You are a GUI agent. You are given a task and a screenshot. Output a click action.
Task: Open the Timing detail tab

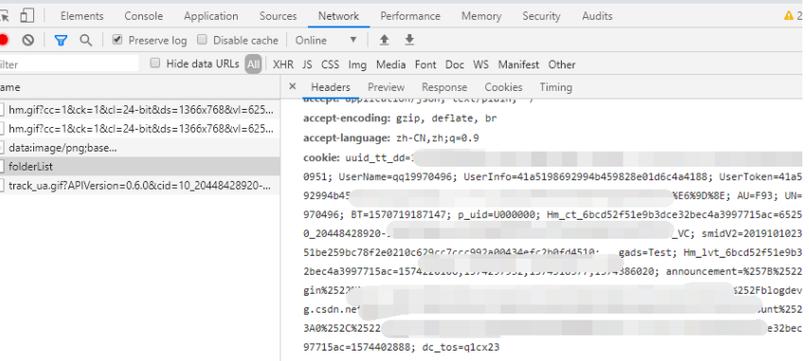tap(556, 87)
